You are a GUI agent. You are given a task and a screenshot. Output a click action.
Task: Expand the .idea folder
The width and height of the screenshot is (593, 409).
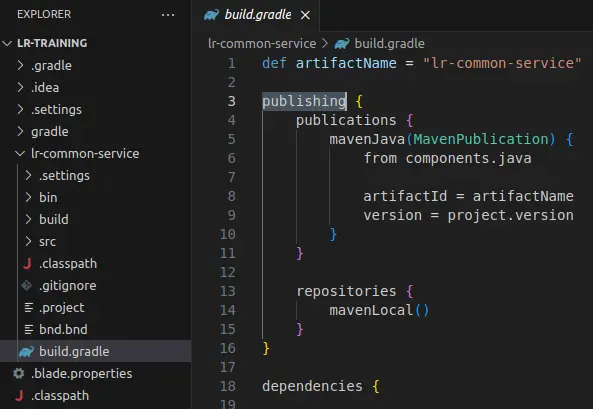pyautogui.click(x=20, y=87)
